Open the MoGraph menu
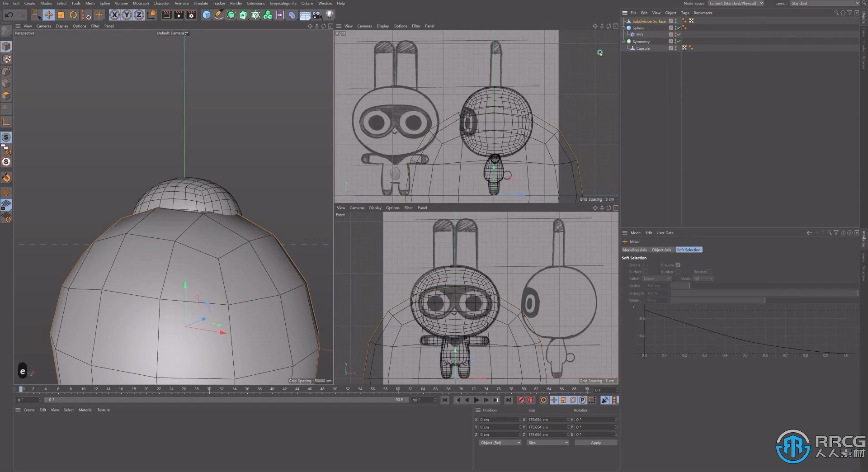Screen dimensions: 868x472 click(x=141, y=3)
